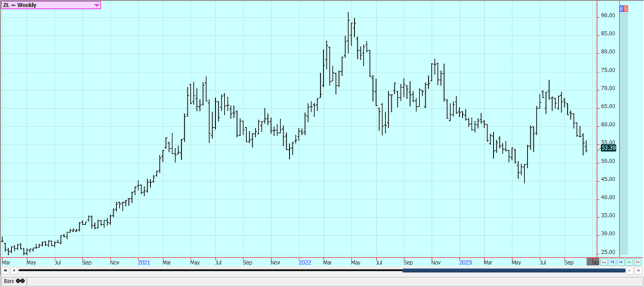The image size is (644, 287).
Task: Click the 85.00 price axis label
Action: 608,34
